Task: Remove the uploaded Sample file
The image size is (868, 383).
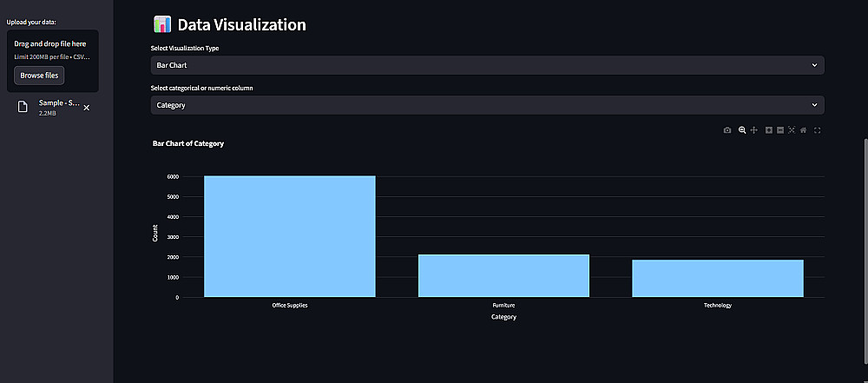Action: (86, 108)
